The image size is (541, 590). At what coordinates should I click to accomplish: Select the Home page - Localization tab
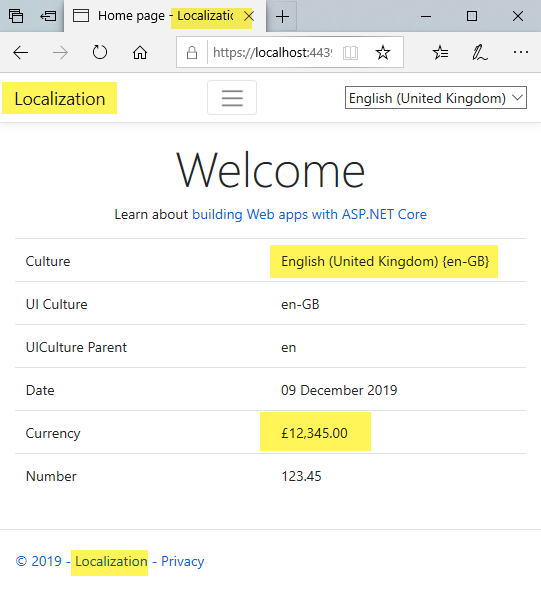tap(166, 16)
